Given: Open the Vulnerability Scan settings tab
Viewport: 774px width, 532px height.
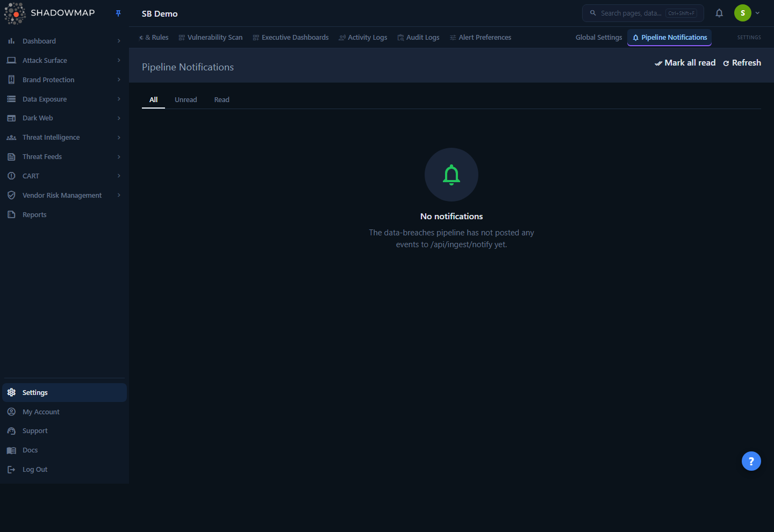Looking at the screenshot, I should click(211, 38).
